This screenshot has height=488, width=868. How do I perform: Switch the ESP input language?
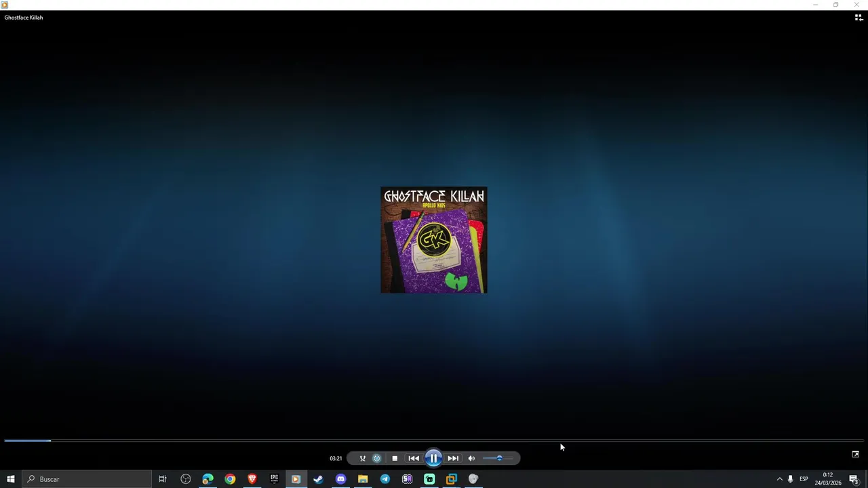[804, 479]
